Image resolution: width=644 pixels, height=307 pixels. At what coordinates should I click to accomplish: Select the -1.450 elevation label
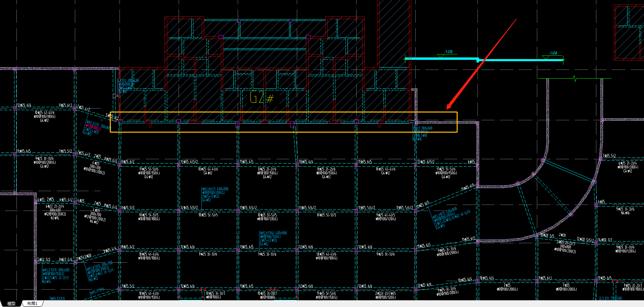click(448, 52)
